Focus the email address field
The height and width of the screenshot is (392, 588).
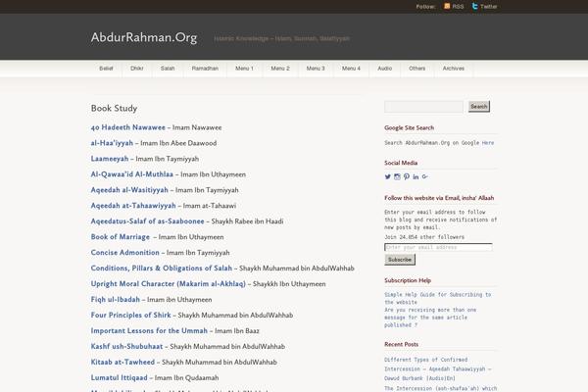438,247
